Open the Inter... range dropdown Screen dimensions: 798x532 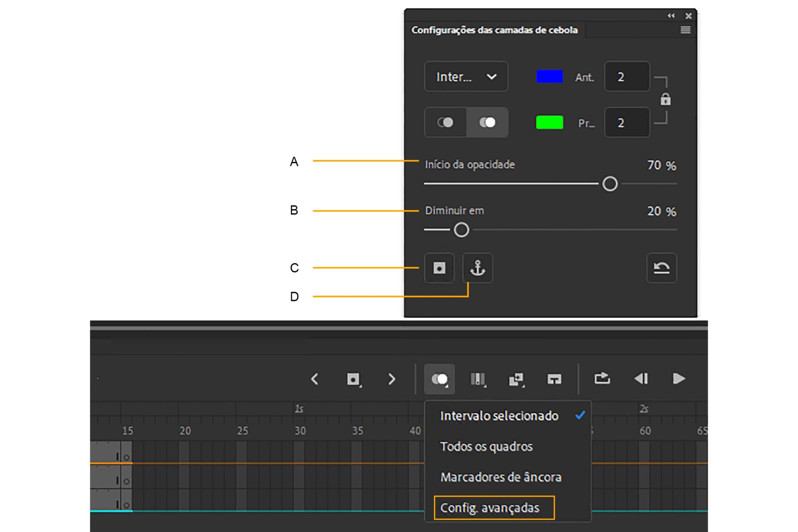(x=466, y=76)
